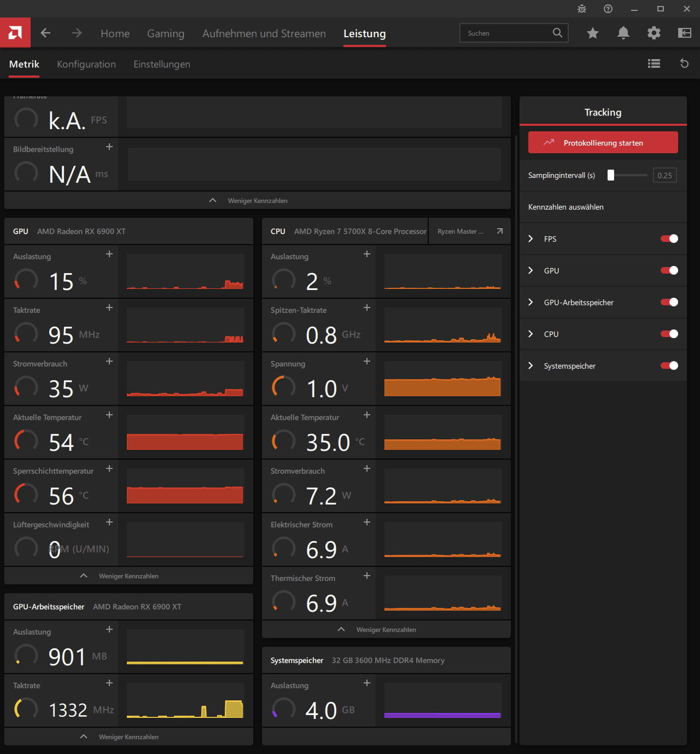The image size is (700, 754).
Task: Add Systemspeicher Auslastung plus icon
Action: point(367,683)
